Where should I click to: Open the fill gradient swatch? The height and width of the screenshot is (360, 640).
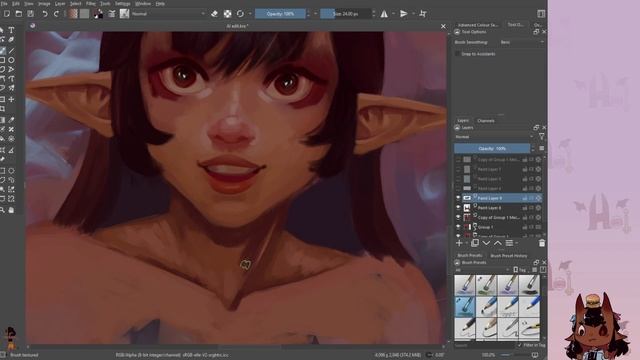point(73,14)
